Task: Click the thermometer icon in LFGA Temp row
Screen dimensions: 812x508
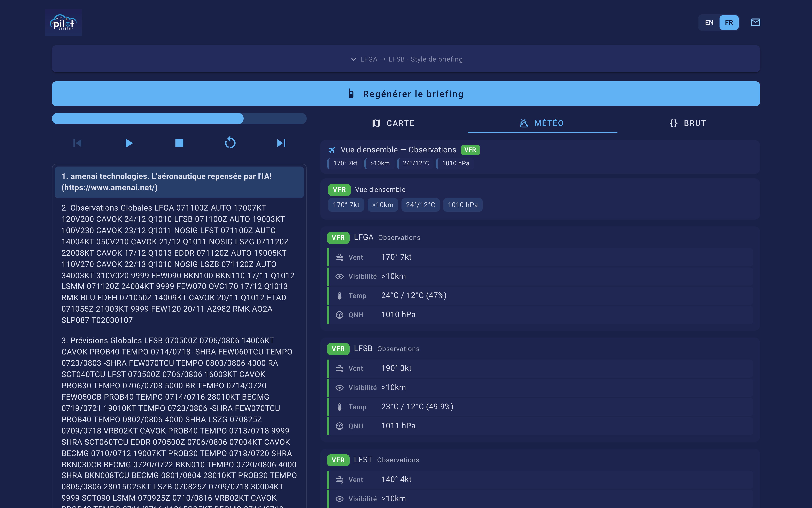Action: (340, 296)
